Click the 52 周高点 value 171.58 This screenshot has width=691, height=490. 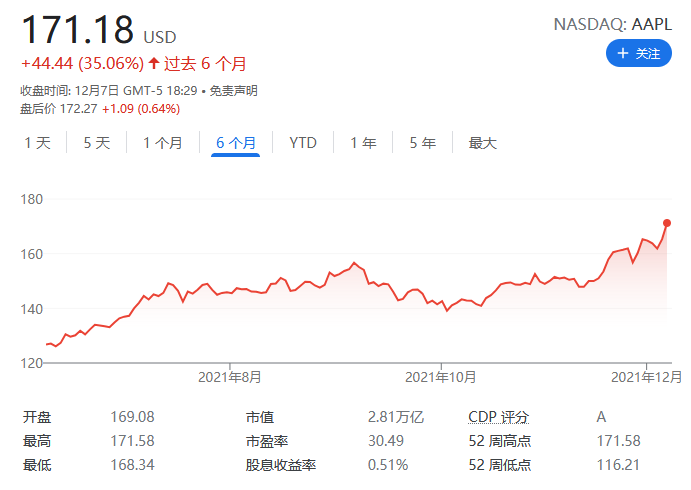point(619,441)
